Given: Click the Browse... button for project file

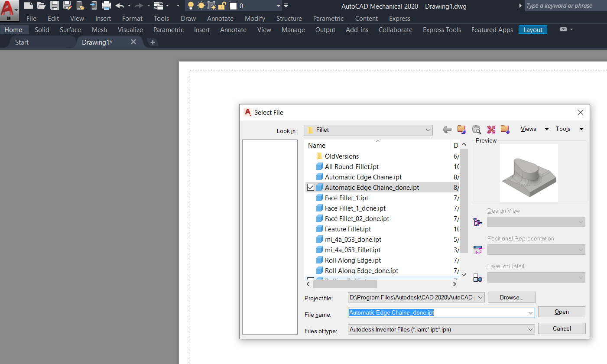Looking at the screenshot, I should [x=511, y=297].
